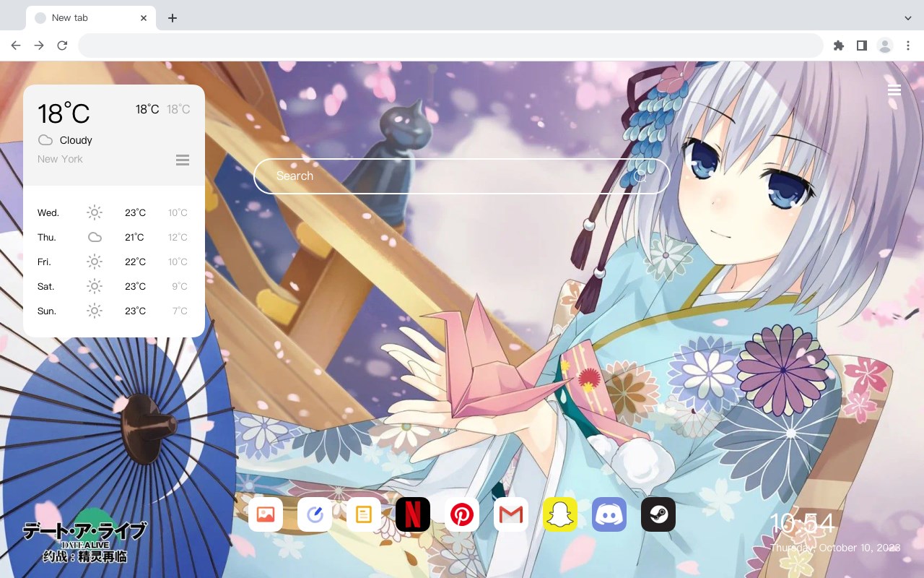Click Saturday's low temperature 9°C
Image resolution: width=924 pixels, height=578 pixels.
pyautogui.click(x=180, y=286)
